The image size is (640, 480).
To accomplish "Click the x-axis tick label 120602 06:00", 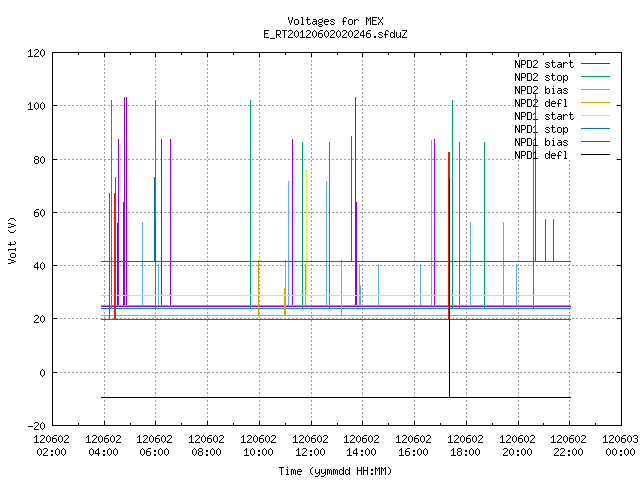I will 155,446.
